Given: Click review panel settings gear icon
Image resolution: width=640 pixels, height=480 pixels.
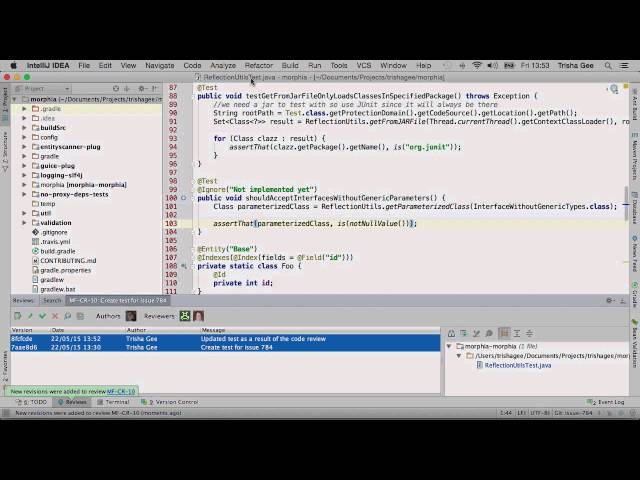Looking at the screenshot, I should pyautogui.click(x=609, y=300).
